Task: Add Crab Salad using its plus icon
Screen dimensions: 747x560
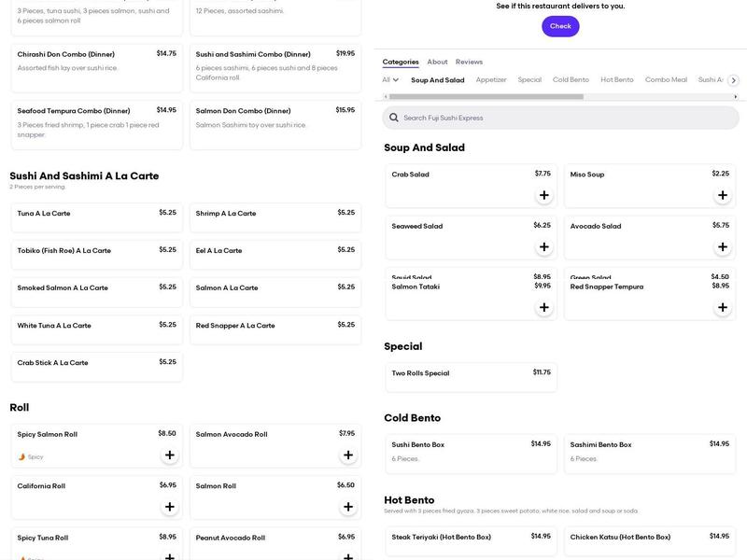Action: coord(543,195)
